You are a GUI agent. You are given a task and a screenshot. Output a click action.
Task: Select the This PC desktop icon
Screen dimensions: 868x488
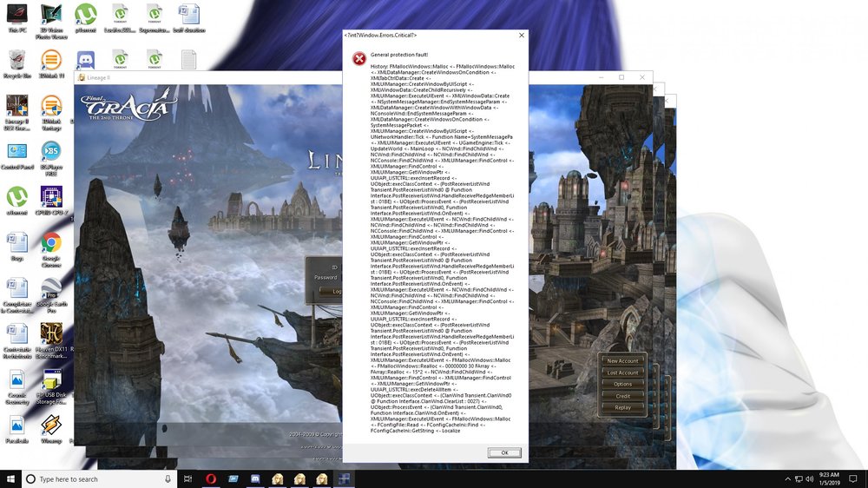click(x=16, y=15)
